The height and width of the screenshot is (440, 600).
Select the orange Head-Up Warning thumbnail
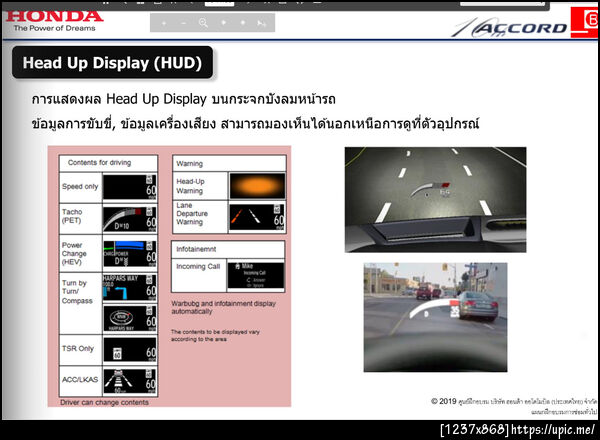[257, 186]
